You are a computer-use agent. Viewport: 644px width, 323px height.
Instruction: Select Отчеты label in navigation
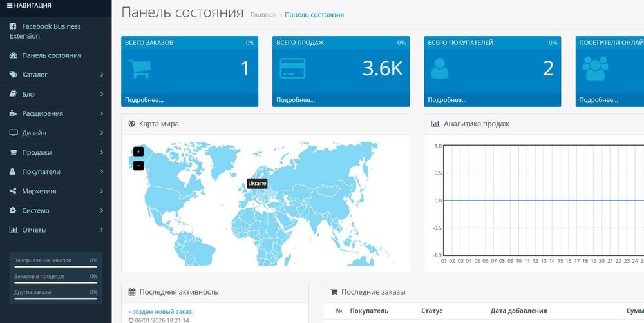click(x=35, y=230)
